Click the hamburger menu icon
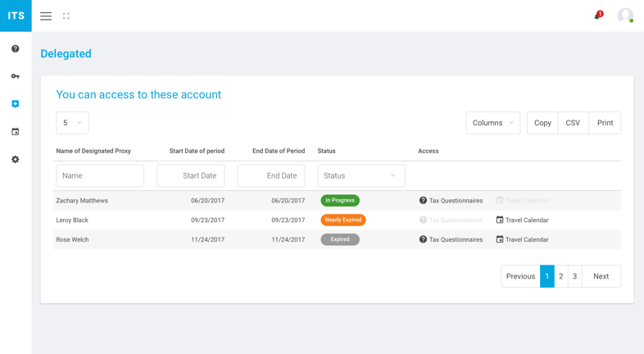 point(46,16)
